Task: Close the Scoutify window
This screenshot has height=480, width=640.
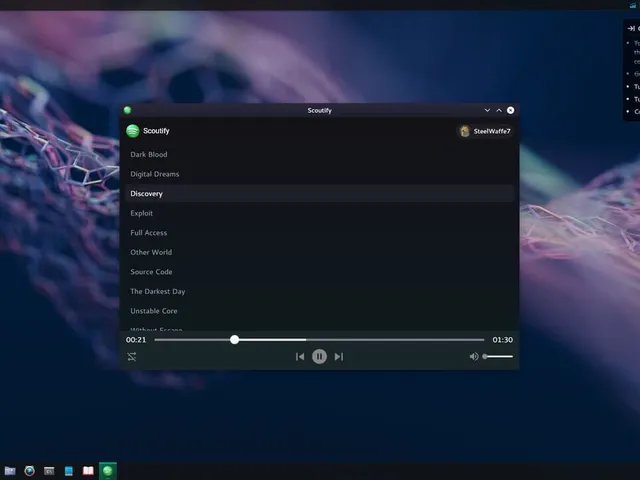Action: pos(510,110)
